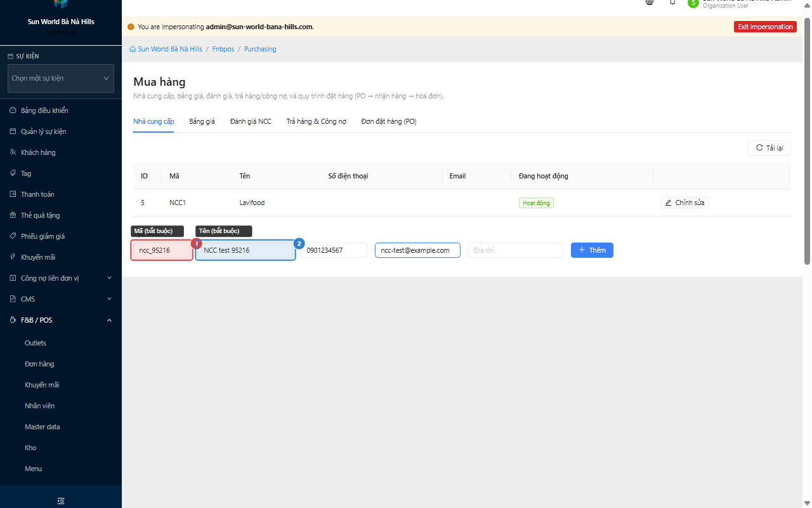Click the Số điện thoại column header
This screenshot has height=508, width=812.
click(x=348, y=176)
